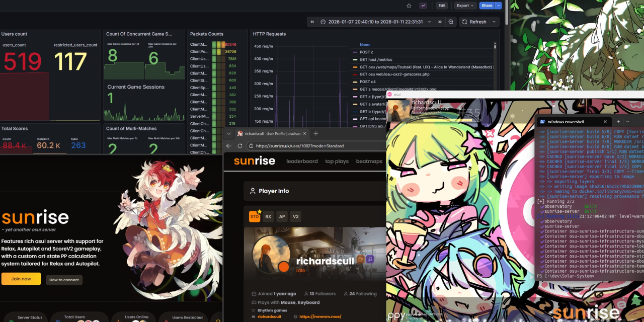
Task: Open the refresh interval dropdown
Action: point(494,22)
